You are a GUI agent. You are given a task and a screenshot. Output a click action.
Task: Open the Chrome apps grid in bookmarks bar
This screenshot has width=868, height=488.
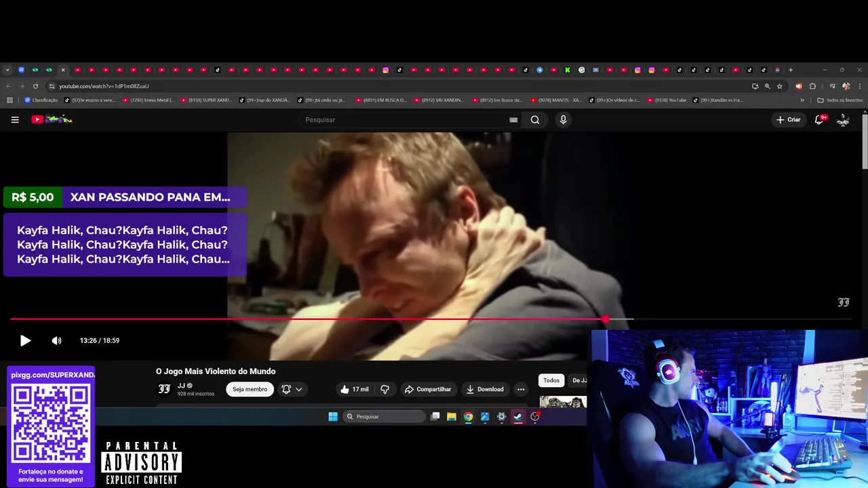click(9, 100)
